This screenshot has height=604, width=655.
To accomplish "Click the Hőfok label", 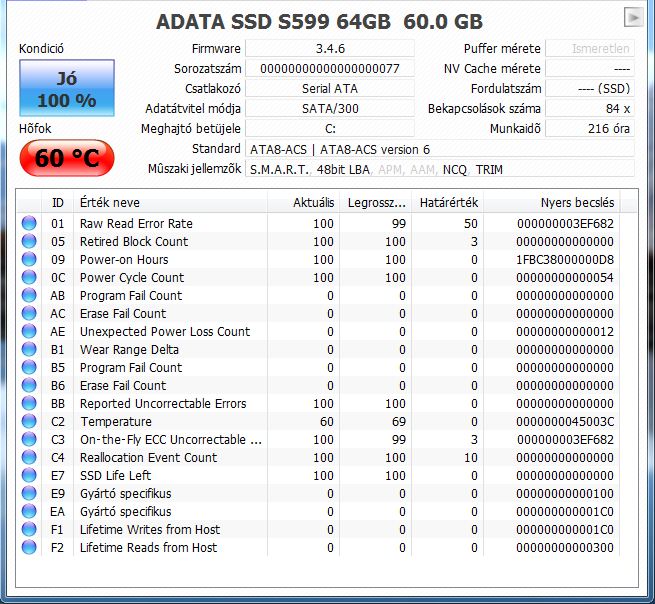I will 35,128.
